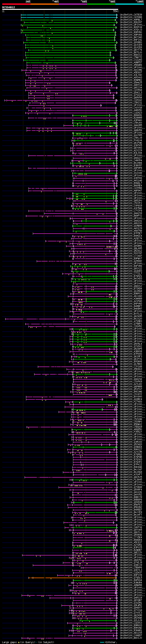This screenshot has height=644, width=146.
Task: Pick hit UniRef100_C1MI62
Action: (x=131, y=100)
